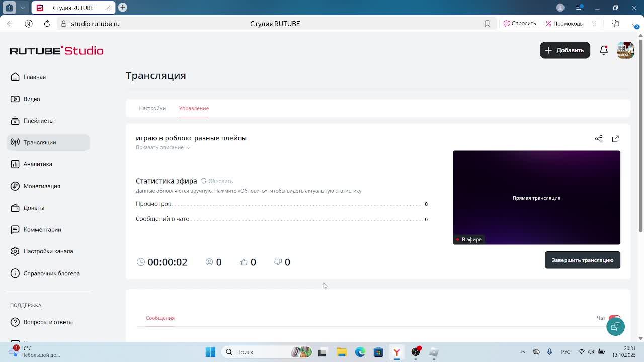644x362 pixels.
Task: Toggle the Чат switch
Action: 614,318
